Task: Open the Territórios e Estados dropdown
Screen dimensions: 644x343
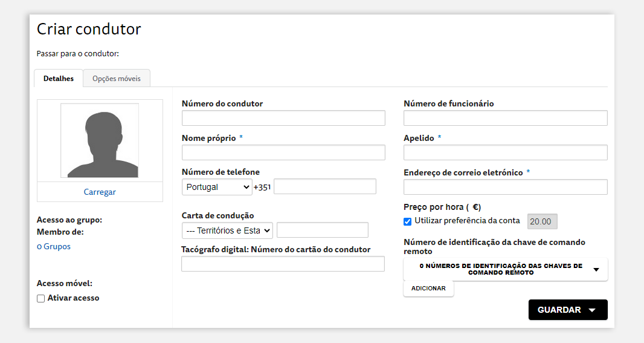Action: click(227, 230)
